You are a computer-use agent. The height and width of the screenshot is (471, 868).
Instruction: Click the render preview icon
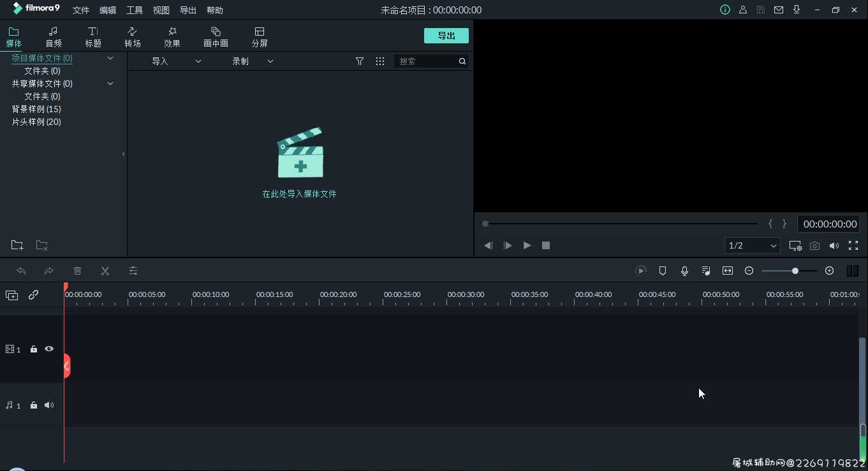(641, 271)
